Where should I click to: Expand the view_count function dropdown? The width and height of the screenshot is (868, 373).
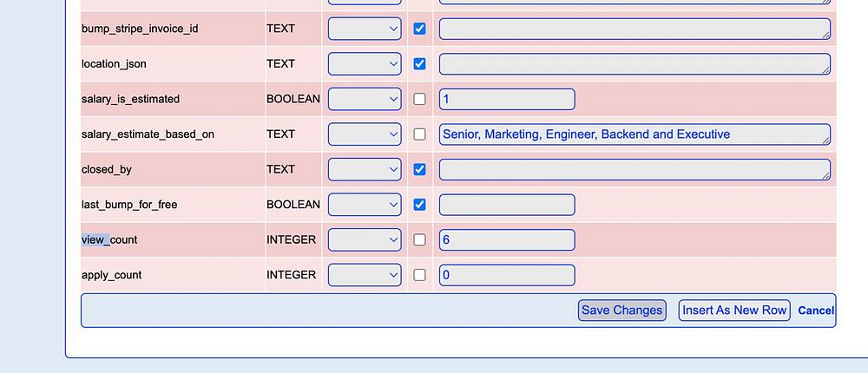[x=365, y=239]
